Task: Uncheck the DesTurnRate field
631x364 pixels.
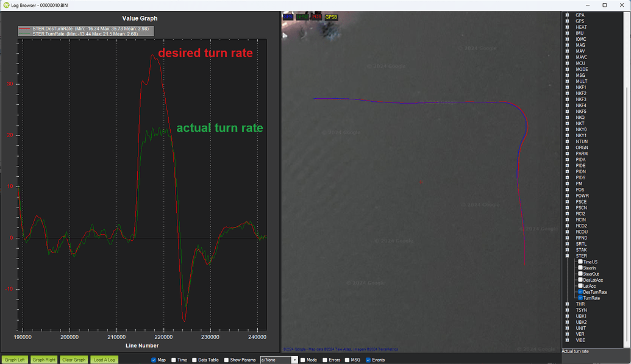Action: tap(580, 292)
